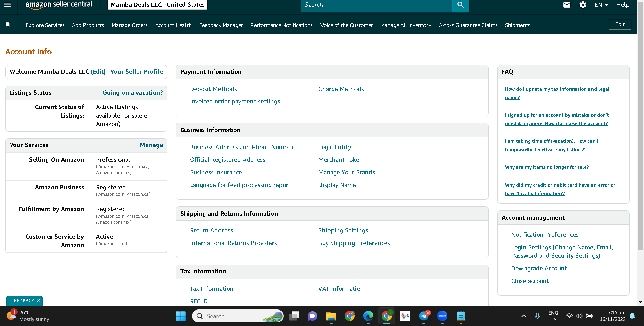Open the Windows Start menu

181,316
